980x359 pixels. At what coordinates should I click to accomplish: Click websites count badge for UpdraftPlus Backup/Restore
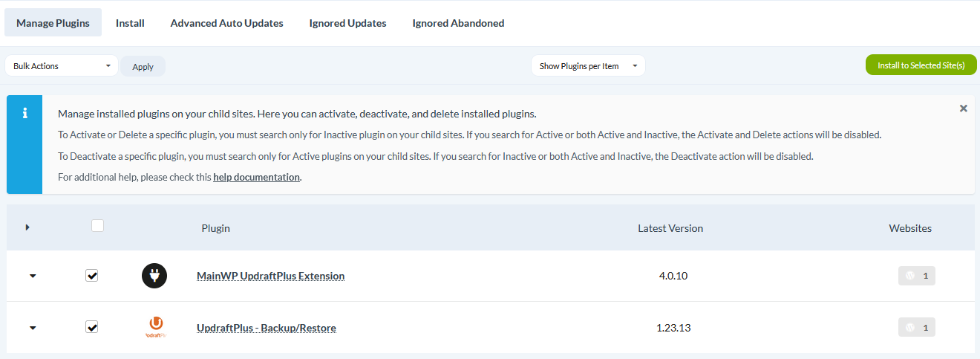(917, 327)
